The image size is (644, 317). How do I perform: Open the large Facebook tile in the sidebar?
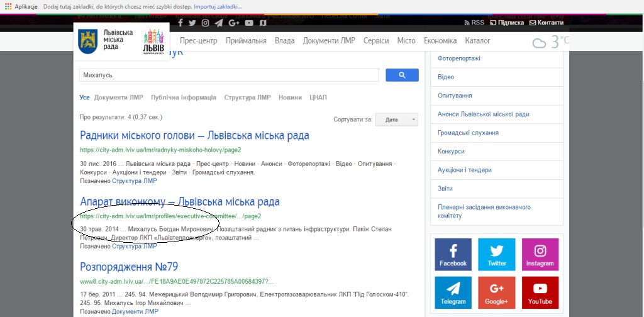click(x=453, y=254)
